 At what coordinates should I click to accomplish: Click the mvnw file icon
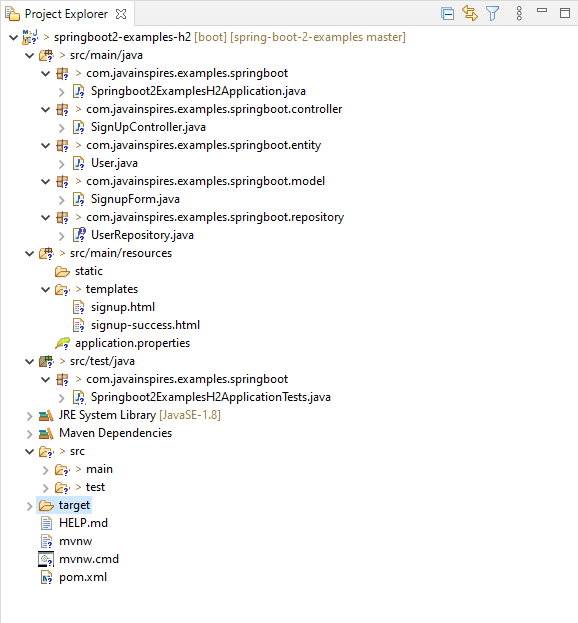tap(46, 541)
